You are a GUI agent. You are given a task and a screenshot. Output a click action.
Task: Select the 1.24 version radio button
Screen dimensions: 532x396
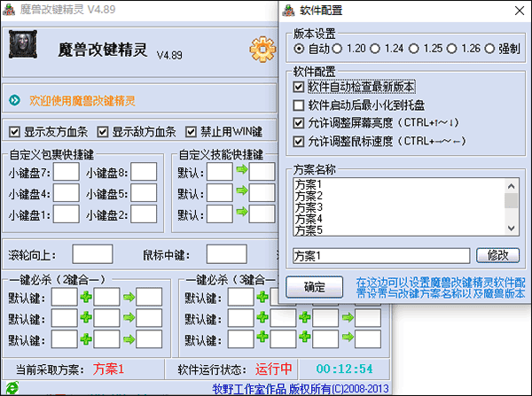(x=375, y=49)
